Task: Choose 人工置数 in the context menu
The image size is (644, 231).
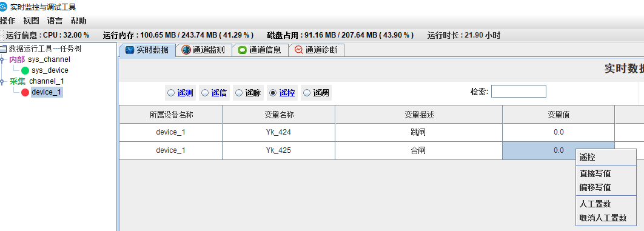Action: 606,204
